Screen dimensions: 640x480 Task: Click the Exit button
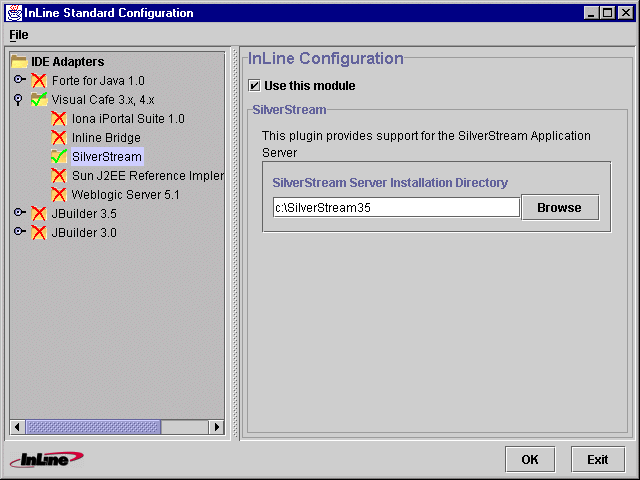tap(598, 460)
